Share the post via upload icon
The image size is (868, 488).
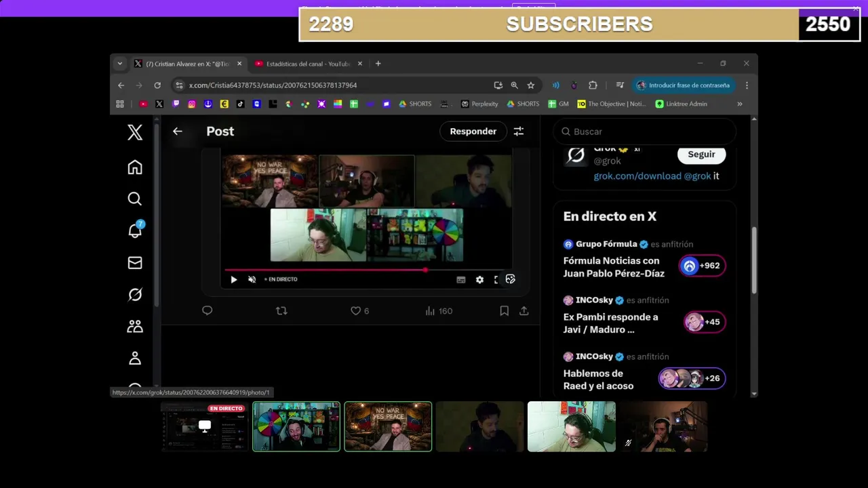[524, 310]
